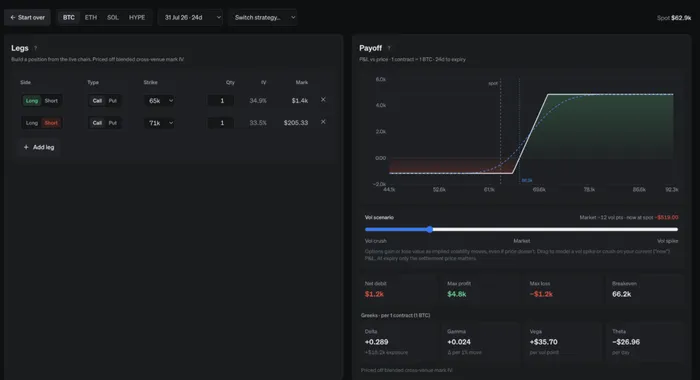The width and height of the screenshot is (700, 380).
Task: Expand the 31 Jul 26 expiry dropdown
Action: (x=191, y=17)
